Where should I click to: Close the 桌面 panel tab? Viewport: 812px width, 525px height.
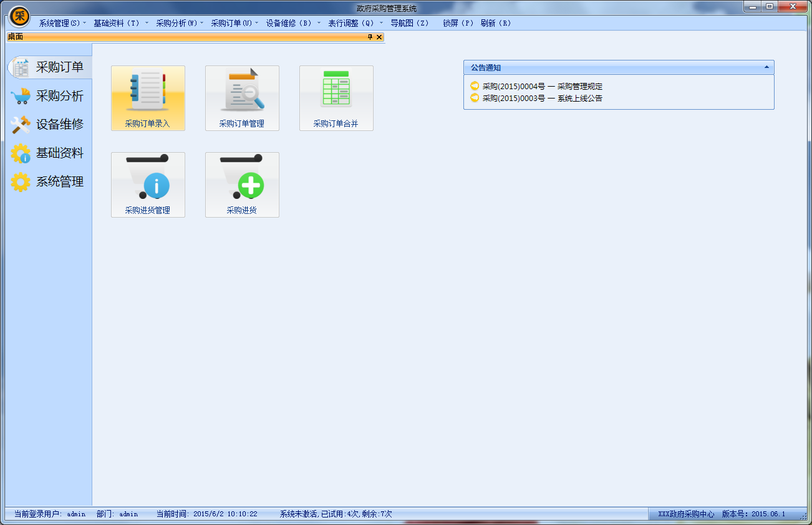click(x=379, y=37)
